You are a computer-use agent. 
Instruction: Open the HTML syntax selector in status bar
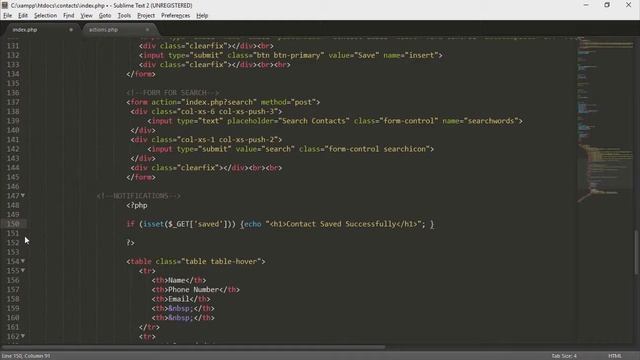[x=615, y=356]
